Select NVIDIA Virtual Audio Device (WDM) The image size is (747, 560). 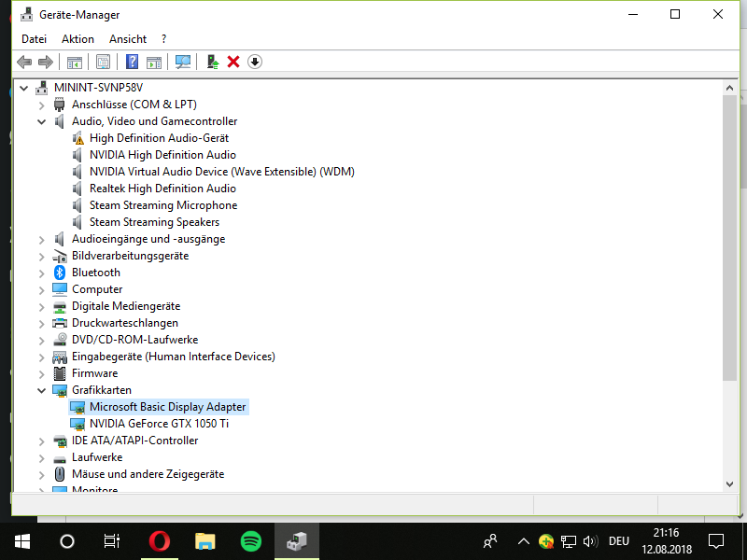[222, 172]
